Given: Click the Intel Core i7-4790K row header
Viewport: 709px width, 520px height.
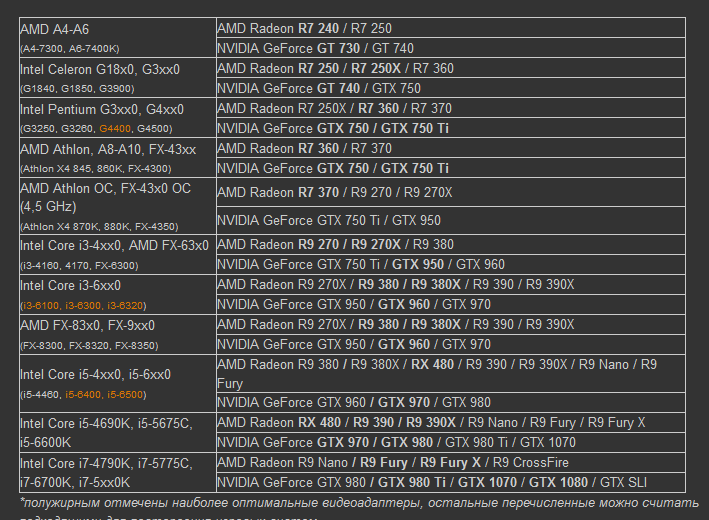Looking at the screenshot, I should click(x=114, y=472).
